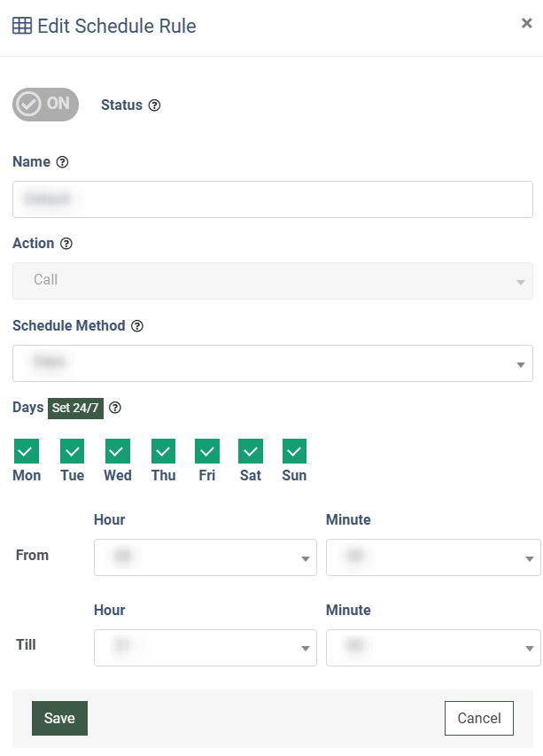The image size is (543, 756).
Task: Click into the Name text field
Action: pyautogui.click(x=273, y=199)
